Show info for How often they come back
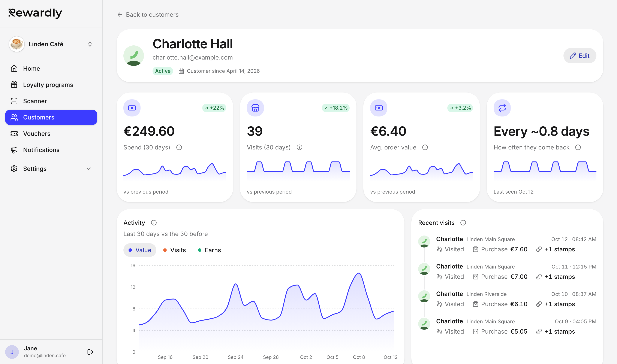617x364 pixels. pyautogui.click(x=578, y=147)
